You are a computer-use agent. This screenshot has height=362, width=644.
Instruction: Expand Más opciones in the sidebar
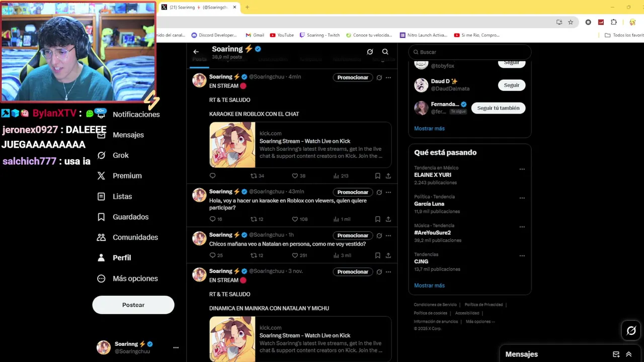(128, 279)
